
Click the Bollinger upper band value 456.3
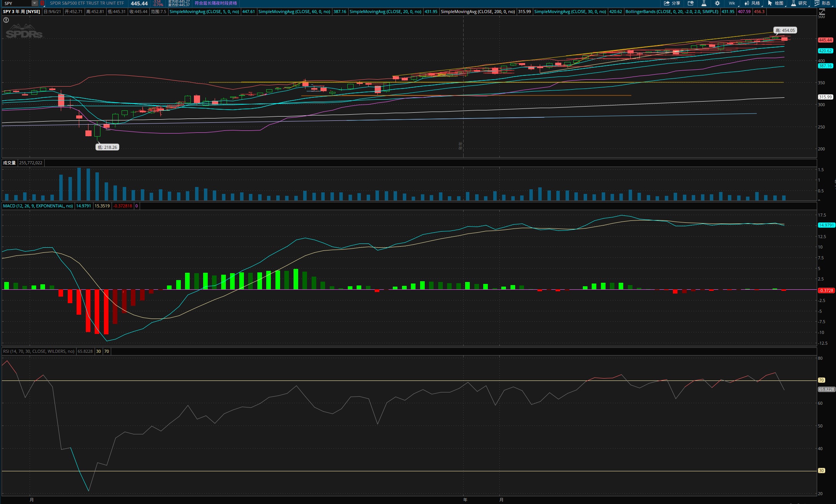[x=759, y=12]
